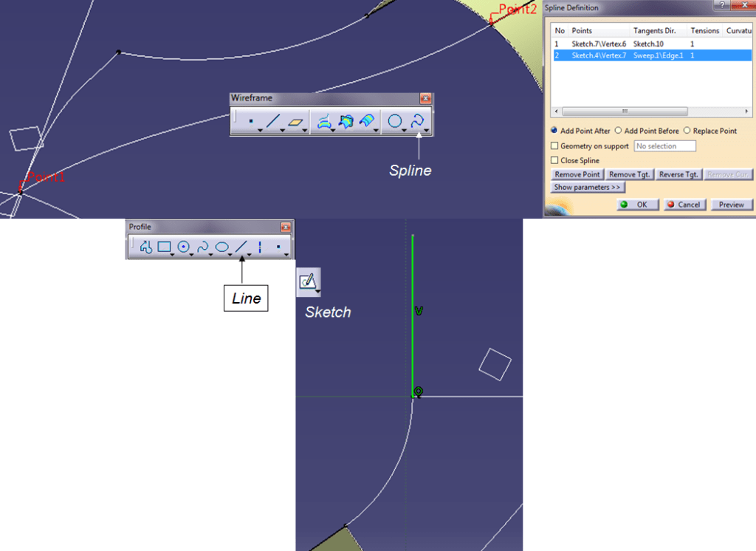Tick the Close Spline checkbox
This screenshot has width=756, height=551.
click(554, 160)
